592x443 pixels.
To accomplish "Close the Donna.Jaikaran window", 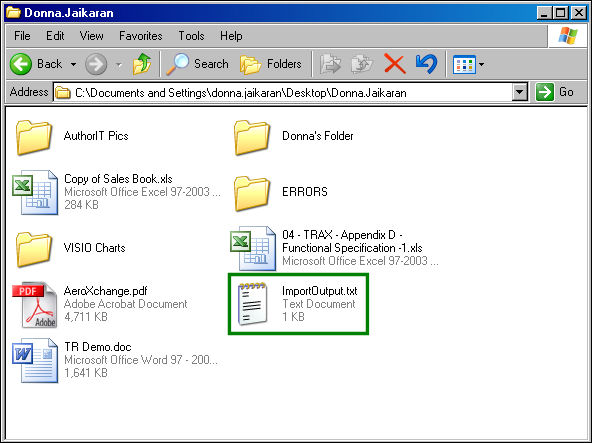I will pos(578,13).
